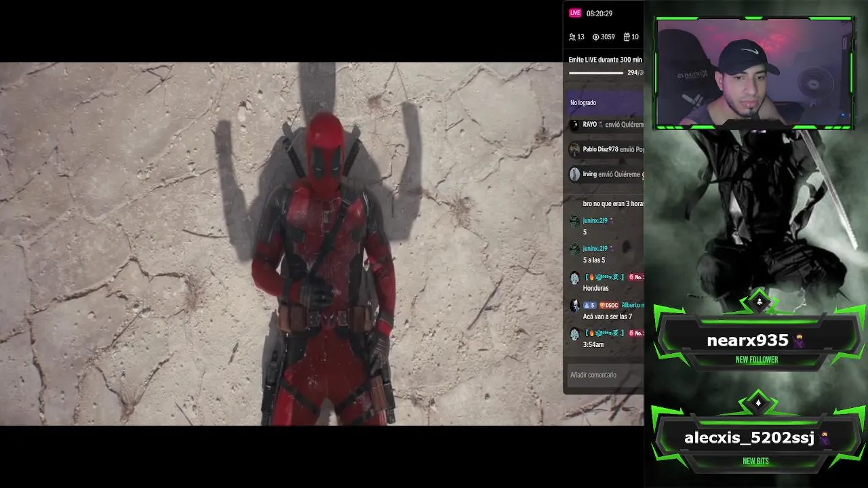The image size is (868, 488).
Task: Click the eye icon showing 3059 views
Action: (x=596, y=37)
